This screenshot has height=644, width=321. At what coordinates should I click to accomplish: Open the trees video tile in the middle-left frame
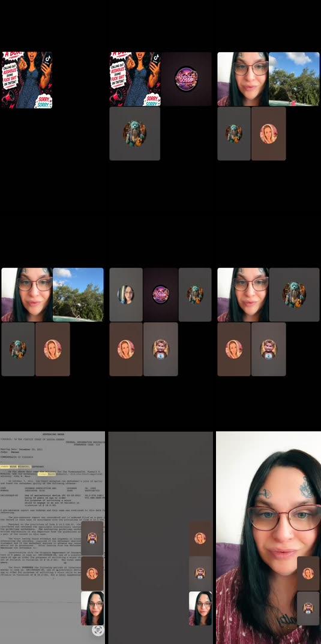(x=78, y=295)
